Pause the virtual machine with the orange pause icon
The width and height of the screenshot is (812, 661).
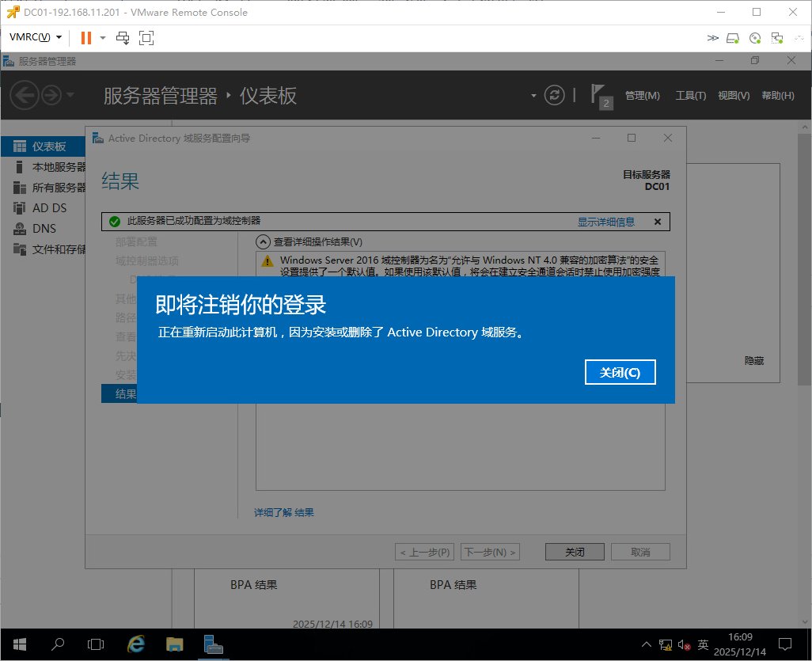click(86, 38)
